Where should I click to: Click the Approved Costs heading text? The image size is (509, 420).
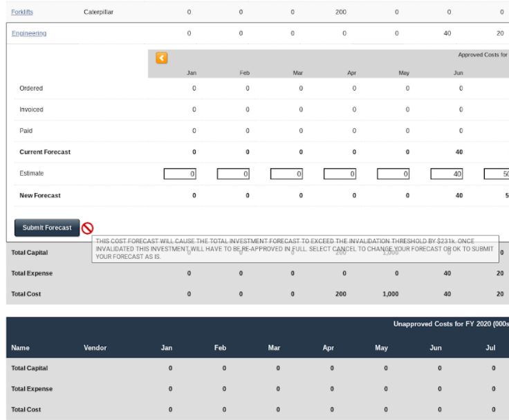[483, 55]
